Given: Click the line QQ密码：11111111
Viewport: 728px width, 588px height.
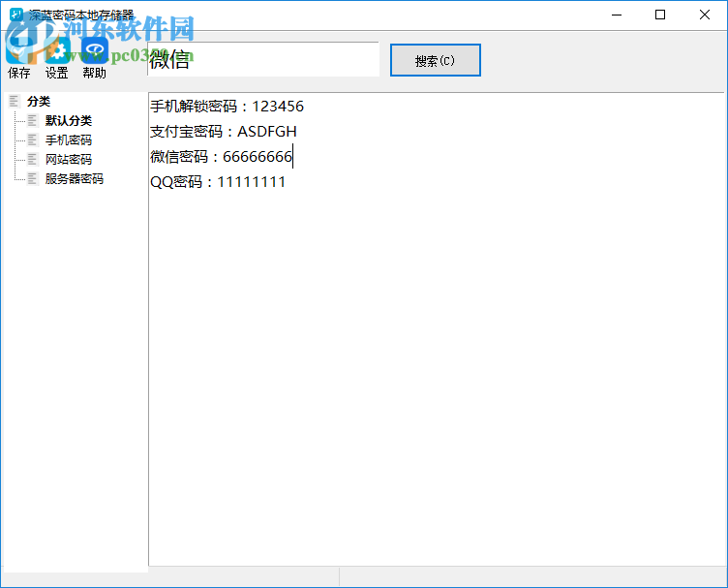Looking at the screenshot, I should pos(218,181).
